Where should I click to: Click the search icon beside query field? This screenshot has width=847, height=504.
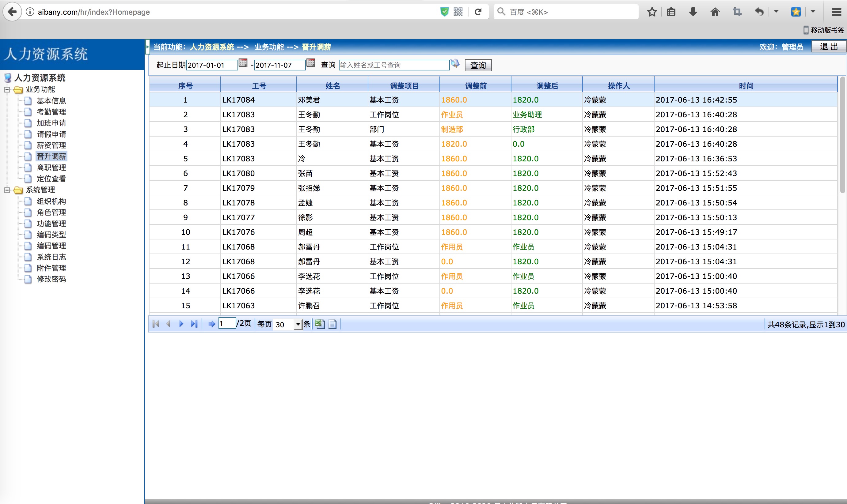coord(455,63)
